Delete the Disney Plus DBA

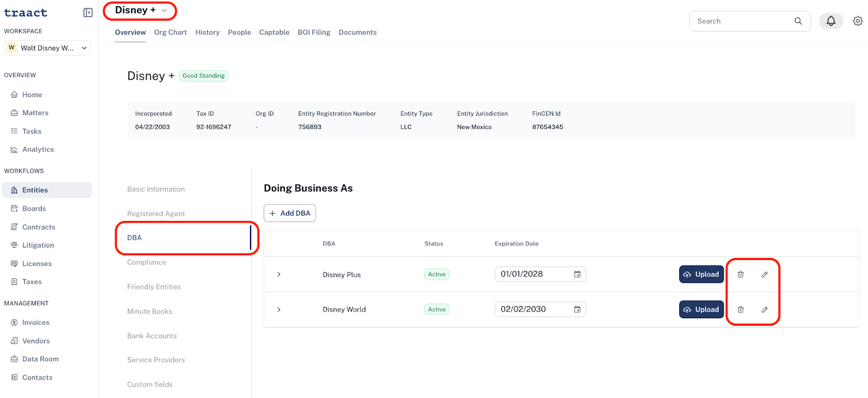tap(741, 274)
